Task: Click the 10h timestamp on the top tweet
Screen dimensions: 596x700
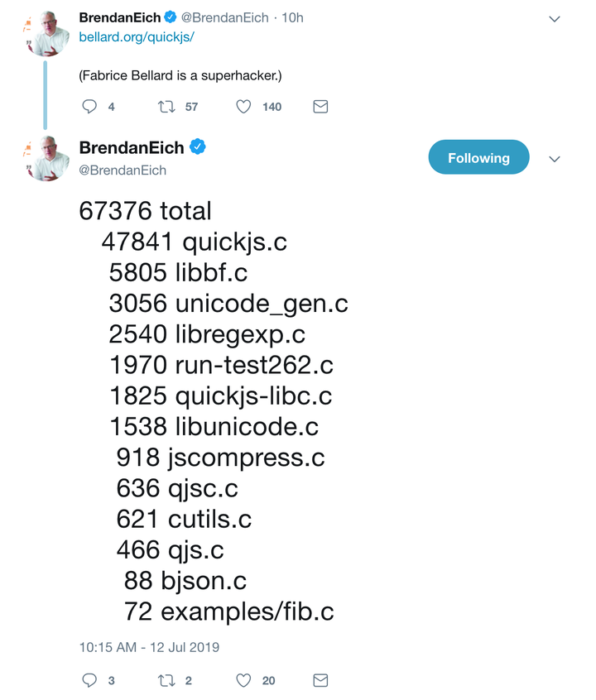Action: 294,17
